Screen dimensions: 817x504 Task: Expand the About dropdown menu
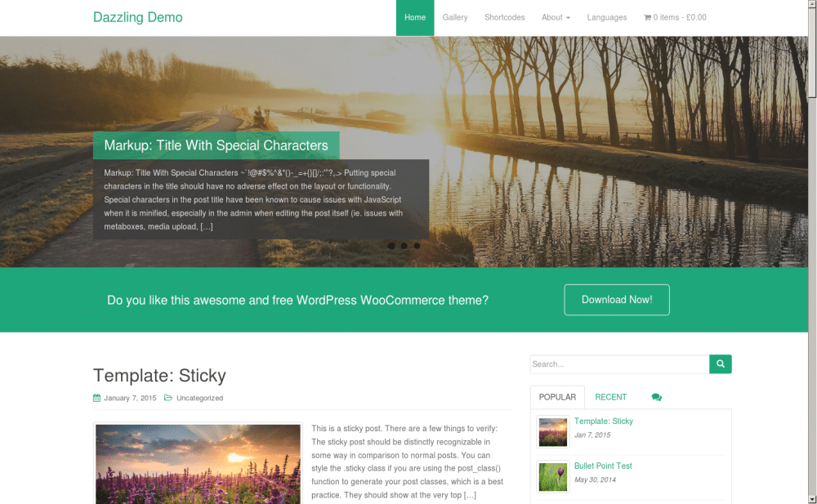(x=556, y=17)
